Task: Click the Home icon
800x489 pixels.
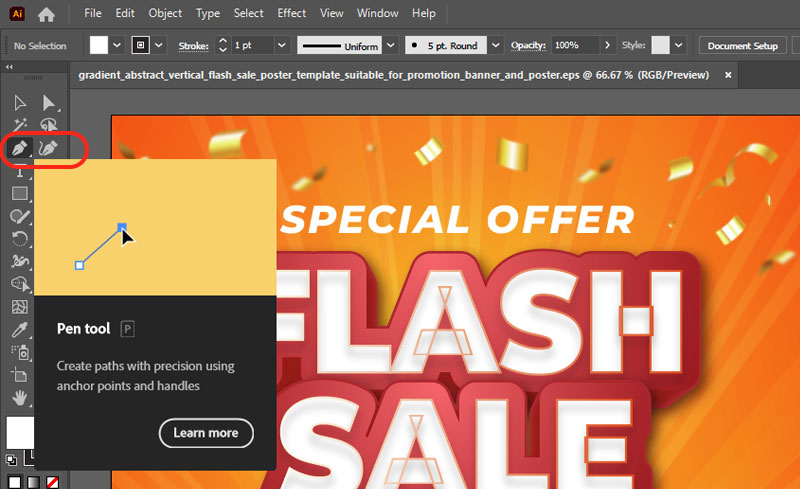Action: (46, 14)
